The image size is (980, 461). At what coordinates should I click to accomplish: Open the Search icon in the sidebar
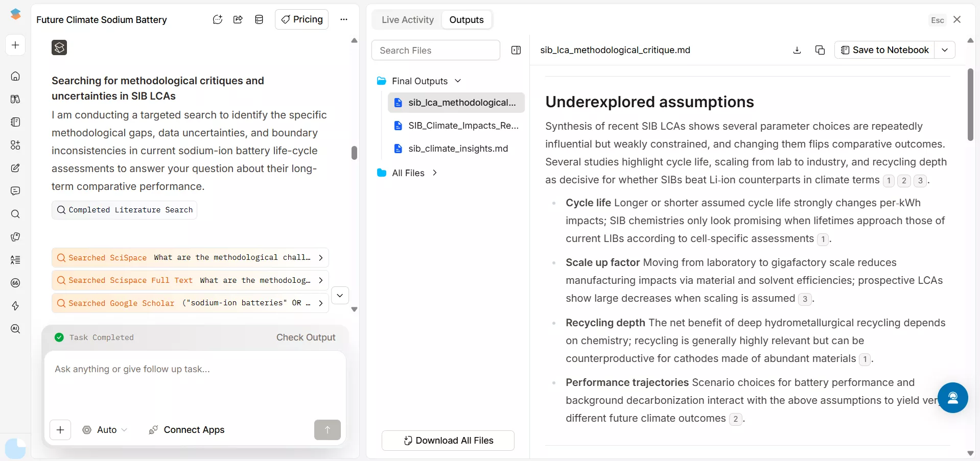15,214
